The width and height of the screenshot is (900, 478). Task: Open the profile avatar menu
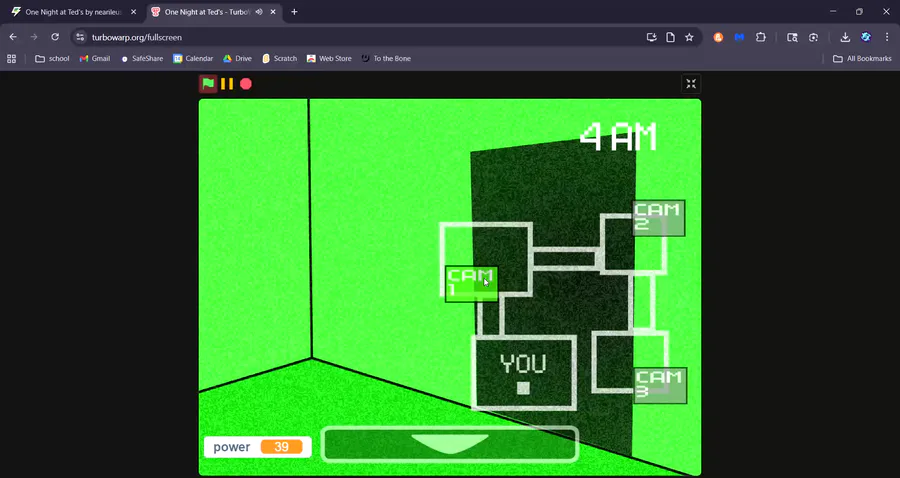click(866, 37)
